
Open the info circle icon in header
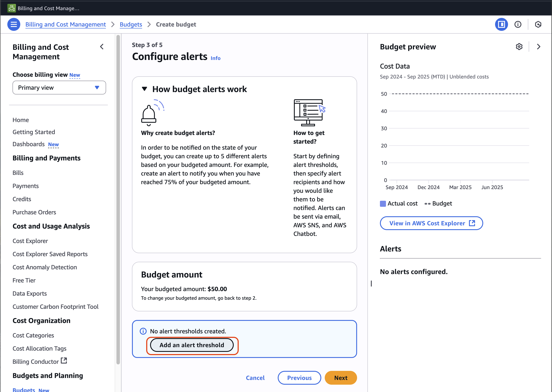pos(518,24)
